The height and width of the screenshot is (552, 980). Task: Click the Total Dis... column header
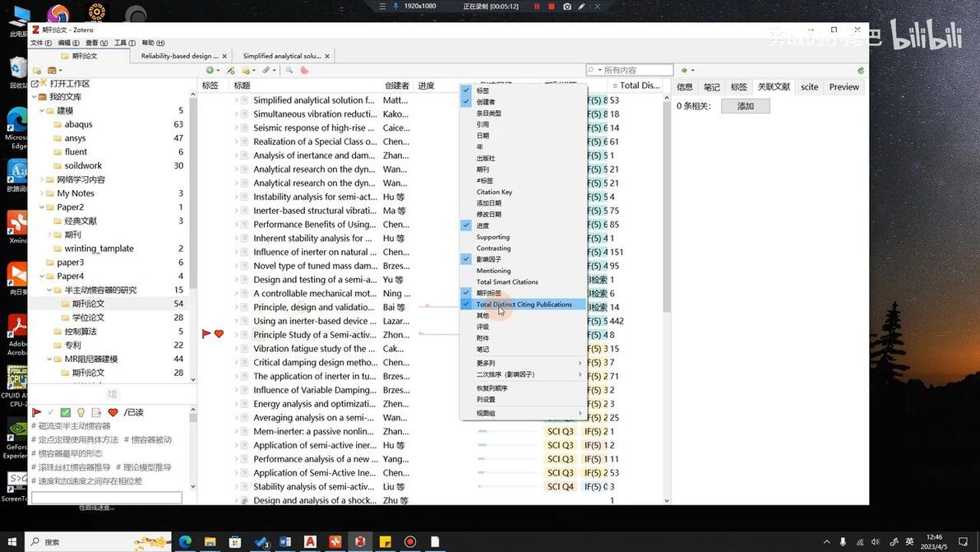pos(636,86)
